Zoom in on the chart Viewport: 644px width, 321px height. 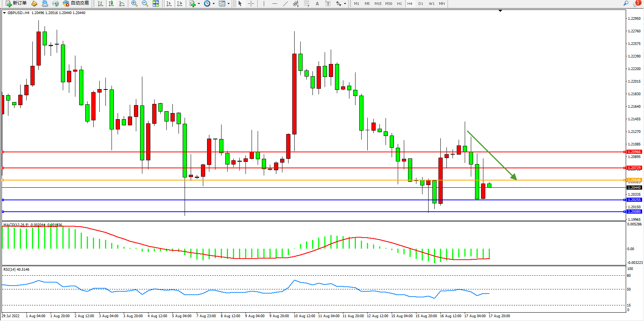point(134,3)
